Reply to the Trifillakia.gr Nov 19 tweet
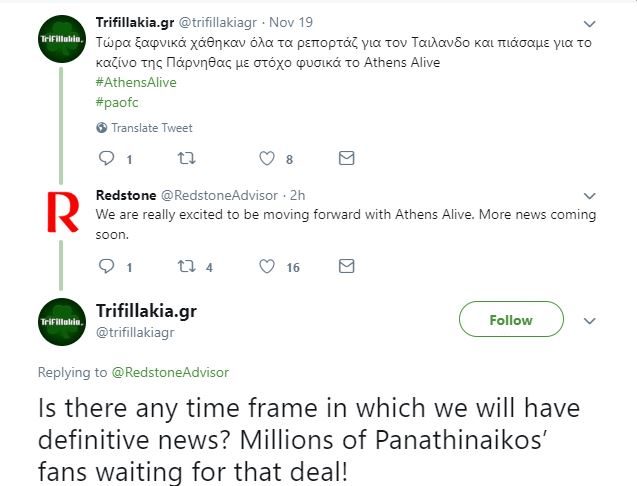Screen dimensions: 637x486 pos(107,158)
